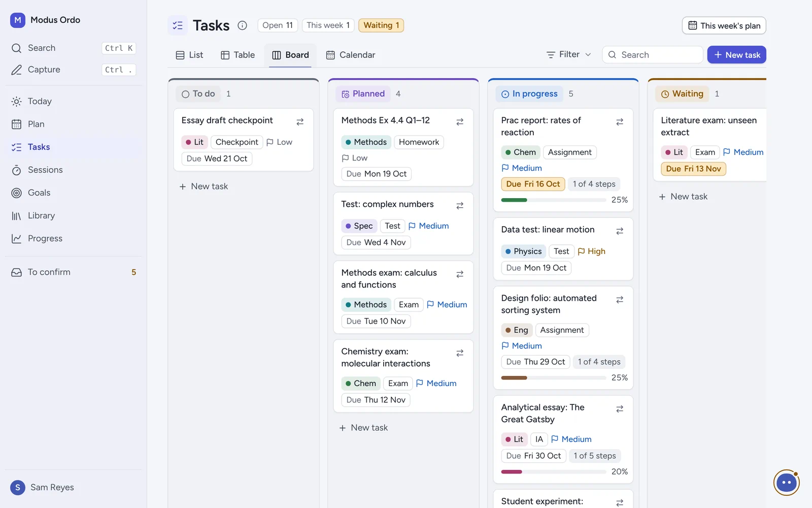Click move icon on Methods exam: calculus card
Screen dimensions: 812x508
pos(460,274)
